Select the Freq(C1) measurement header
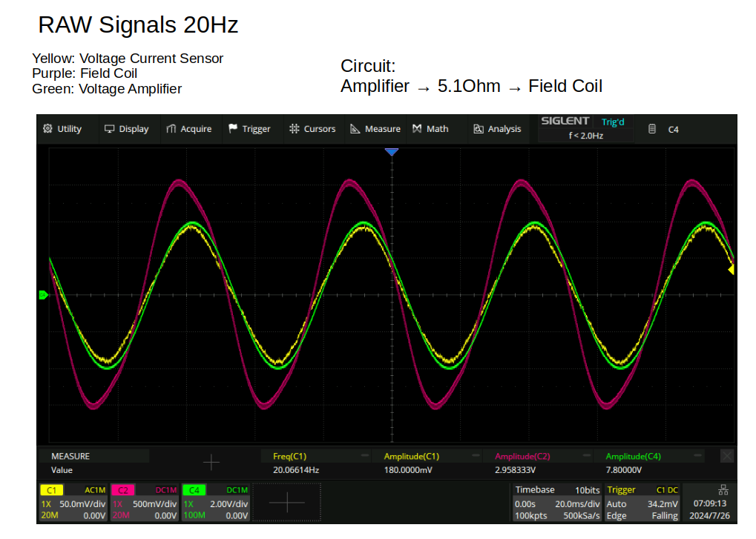Image resolution: width=756 pixels, height=539 pixels. pyautogui.click(x=290, y=456)
